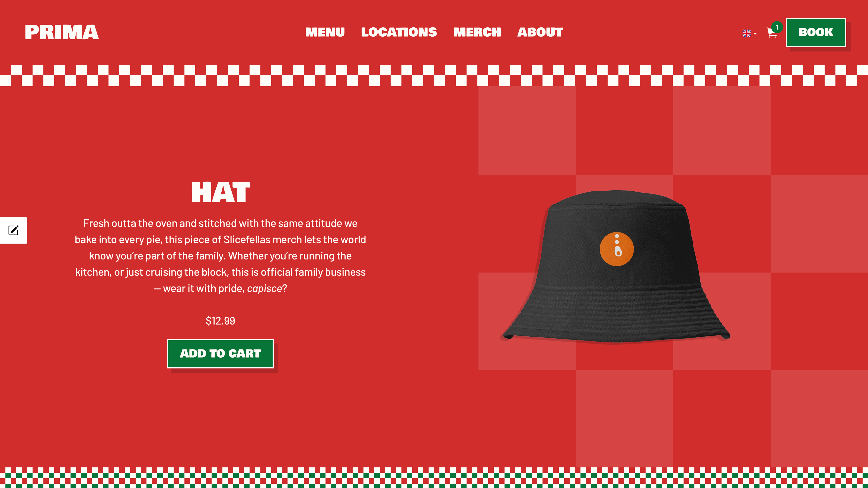Click the HAT product heading
868x488 pixels.
click(x=221, y=192)
